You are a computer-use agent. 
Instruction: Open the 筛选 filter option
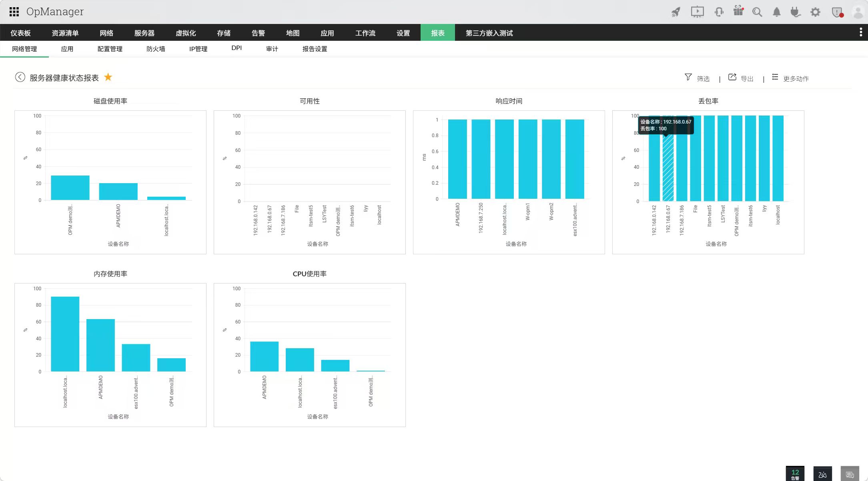(x=697, y=78)
